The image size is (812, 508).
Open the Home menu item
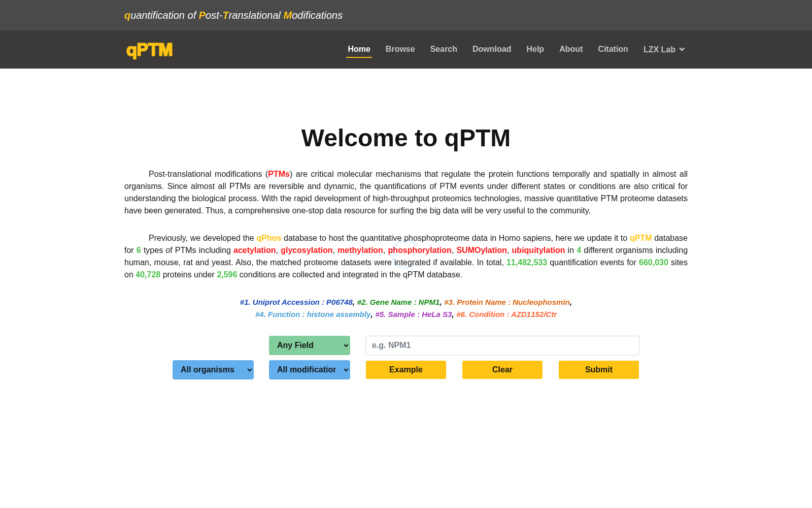pyautogui.click(x=359, y=49)
